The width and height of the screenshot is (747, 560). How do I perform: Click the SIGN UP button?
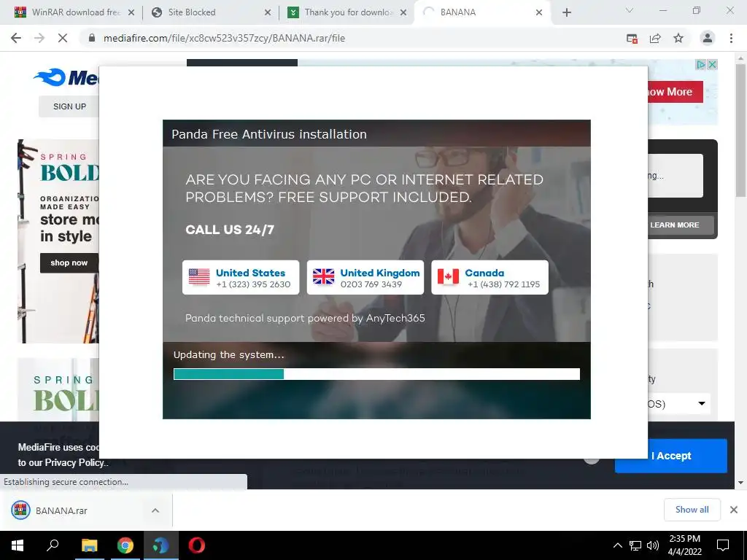pyautogui.click(x=69, y=106)
